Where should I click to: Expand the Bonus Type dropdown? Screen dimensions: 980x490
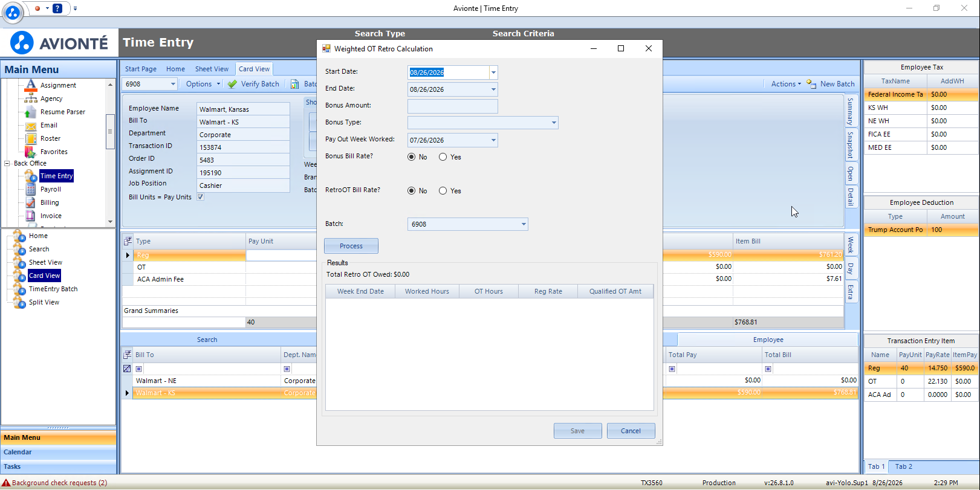(x=554, y=123)
